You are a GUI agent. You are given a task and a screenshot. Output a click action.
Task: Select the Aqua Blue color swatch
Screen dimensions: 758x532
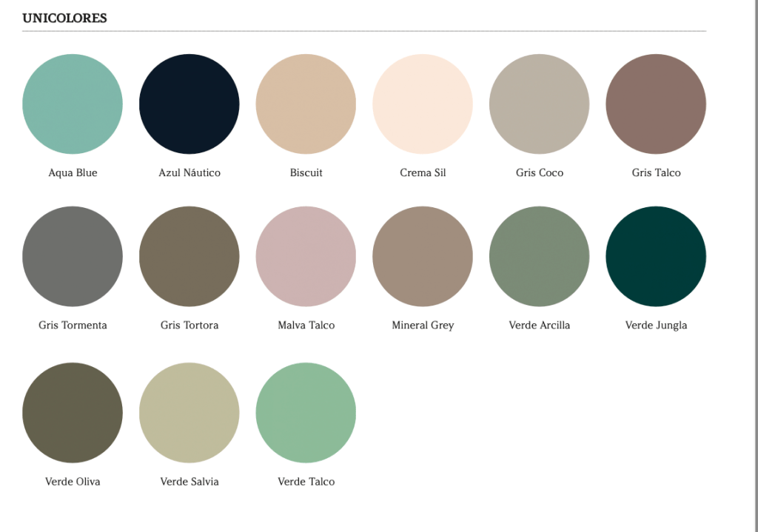pos(73,104)
